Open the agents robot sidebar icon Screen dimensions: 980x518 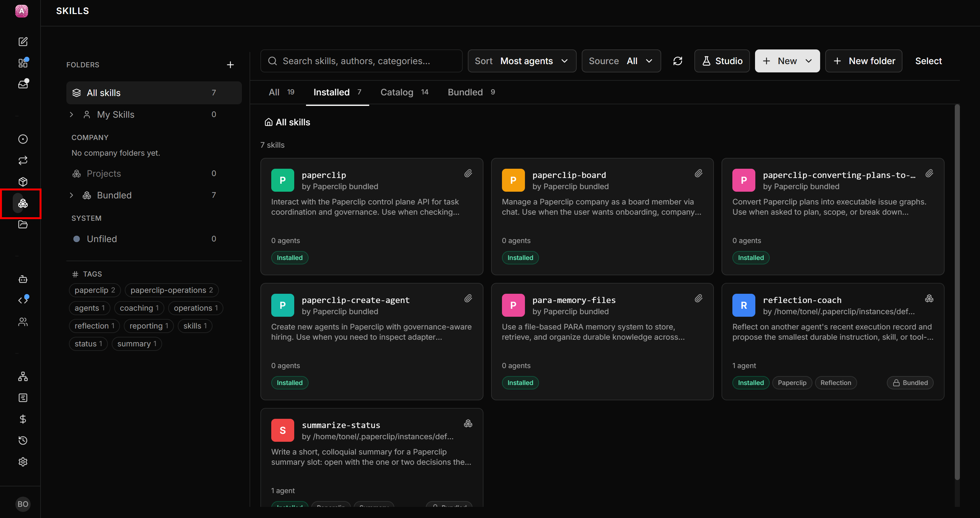click(x=23, y=279)
